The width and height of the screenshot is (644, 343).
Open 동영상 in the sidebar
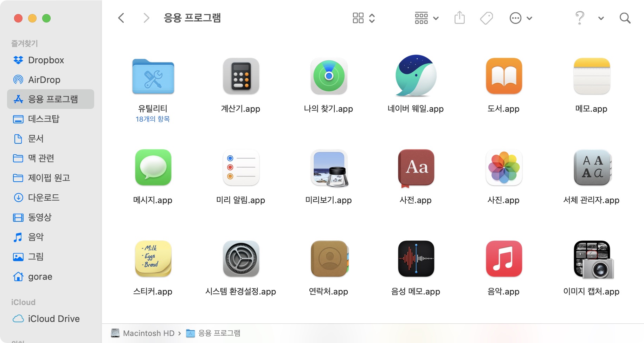[51, 217]
